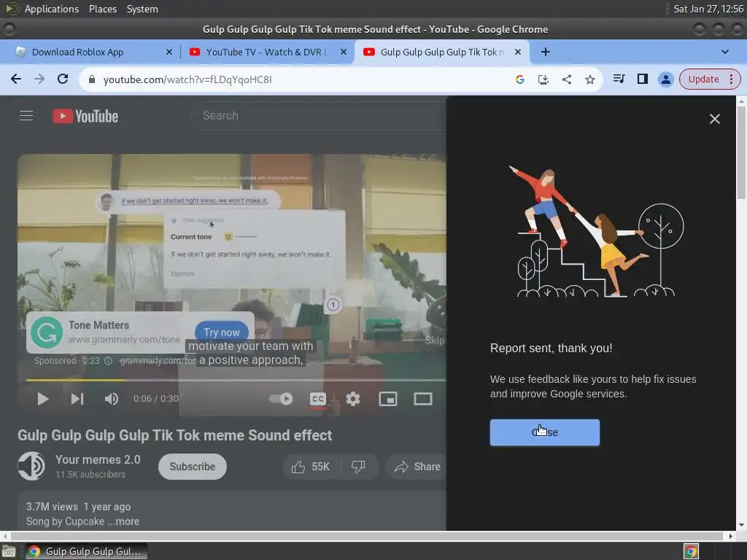Click Try now on the Grammarly ad
The height and width of the screenshot is (560, 747).
click(222, 332)
